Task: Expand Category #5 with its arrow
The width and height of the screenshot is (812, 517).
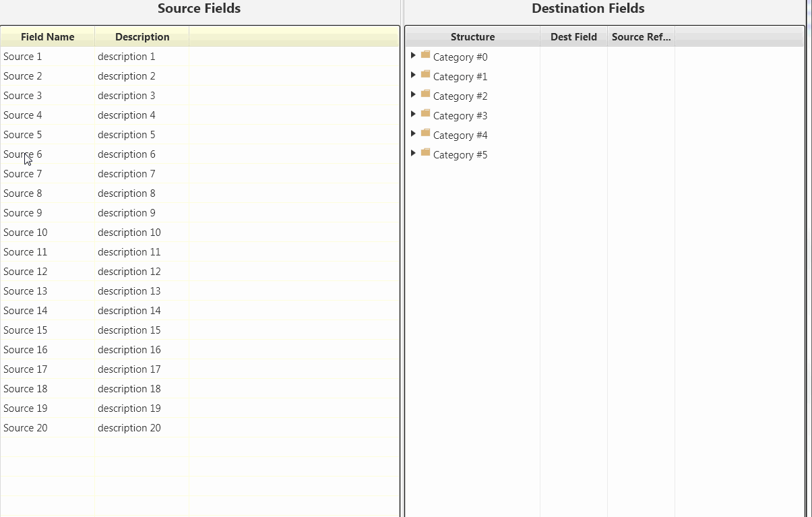Action: pyautogui.click(x=413, y=153)
